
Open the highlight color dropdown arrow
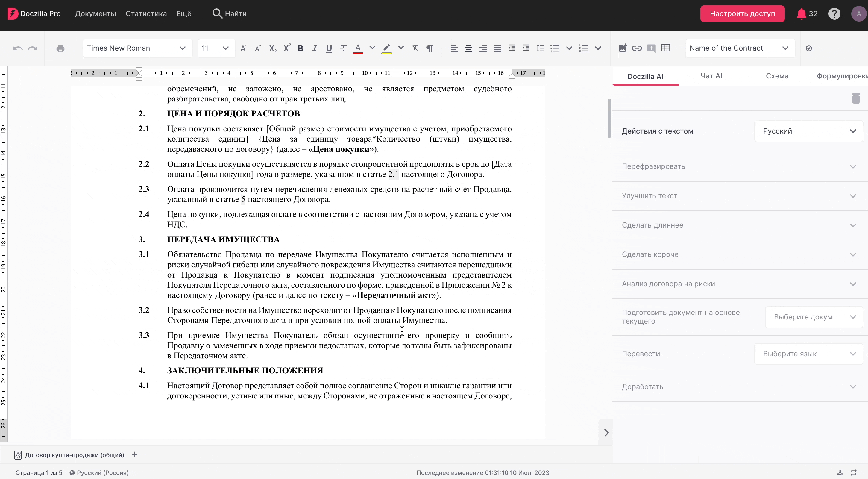click(401, 48)
